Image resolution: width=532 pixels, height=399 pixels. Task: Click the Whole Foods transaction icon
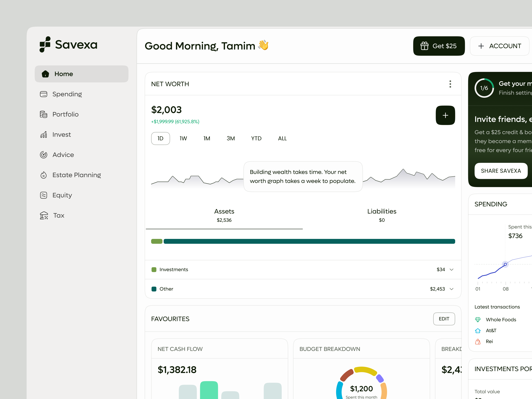click(478, 319)
